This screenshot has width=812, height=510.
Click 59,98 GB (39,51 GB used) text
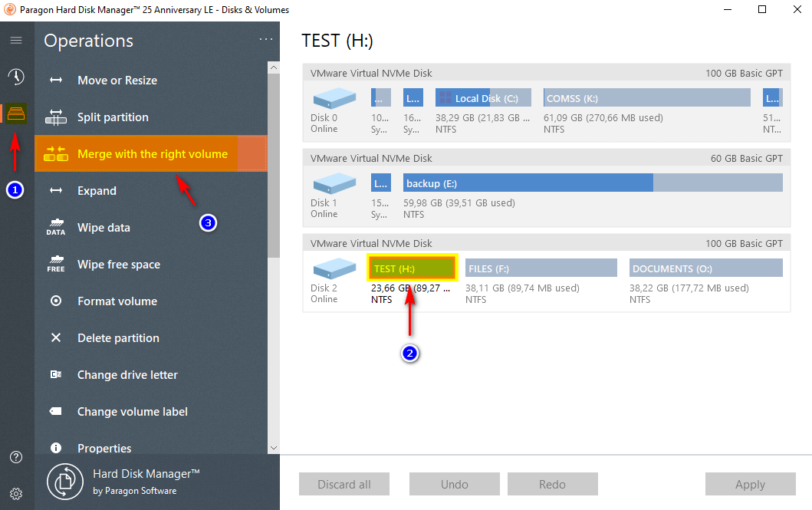pos(459,202)
